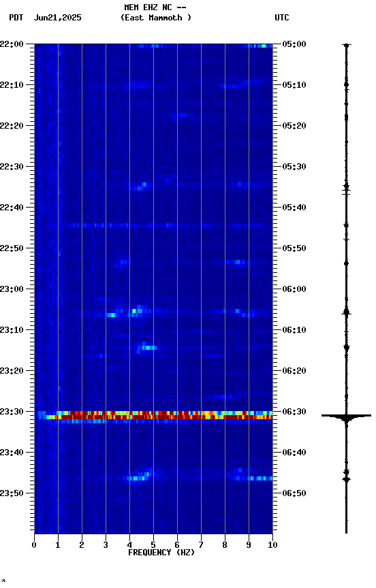This screenshot has height=588, width=376.
Task: Click the '06:40' UTC time label
Action: coord(294,453)
